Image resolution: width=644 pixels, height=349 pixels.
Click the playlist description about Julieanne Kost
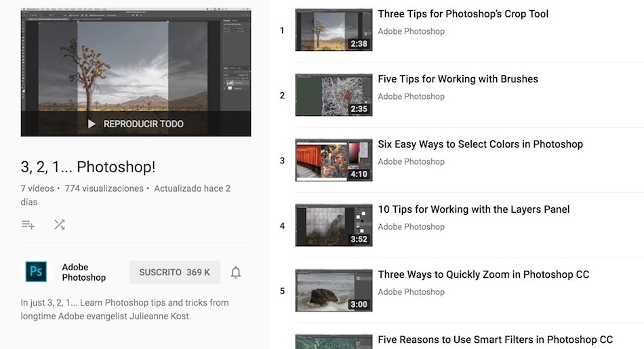point(125,309)
